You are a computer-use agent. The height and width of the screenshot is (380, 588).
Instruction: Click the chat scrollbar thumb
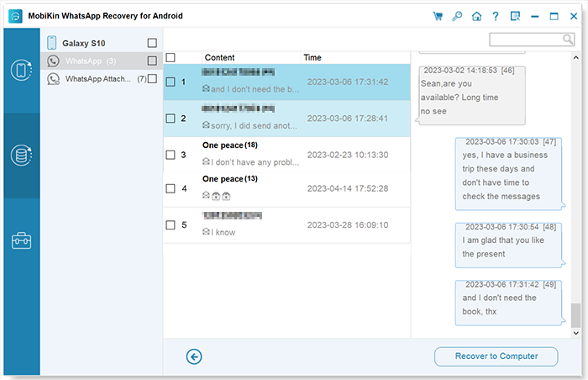click(575, 315)
